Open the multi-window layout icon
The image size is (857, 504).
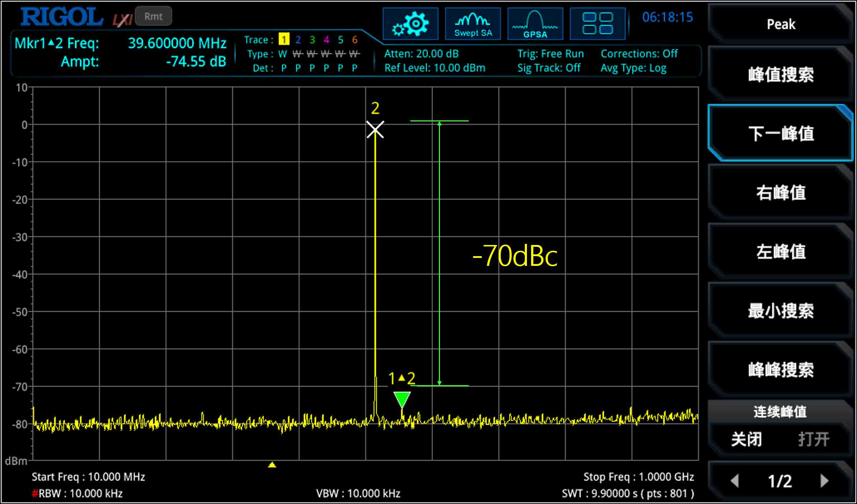pos(597,23)
